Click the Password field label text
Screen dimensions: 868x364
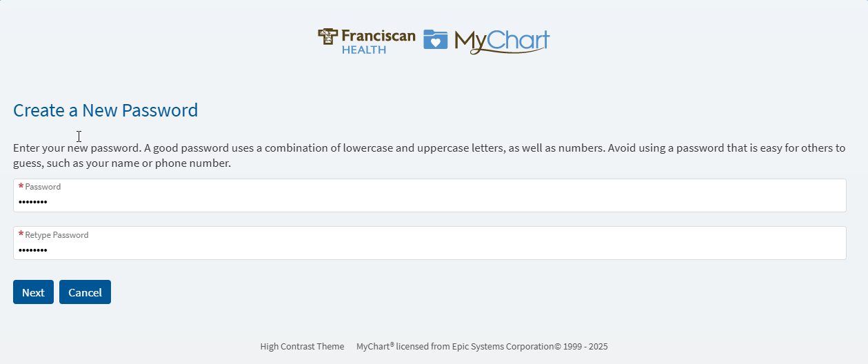click(x=43, y=187)
